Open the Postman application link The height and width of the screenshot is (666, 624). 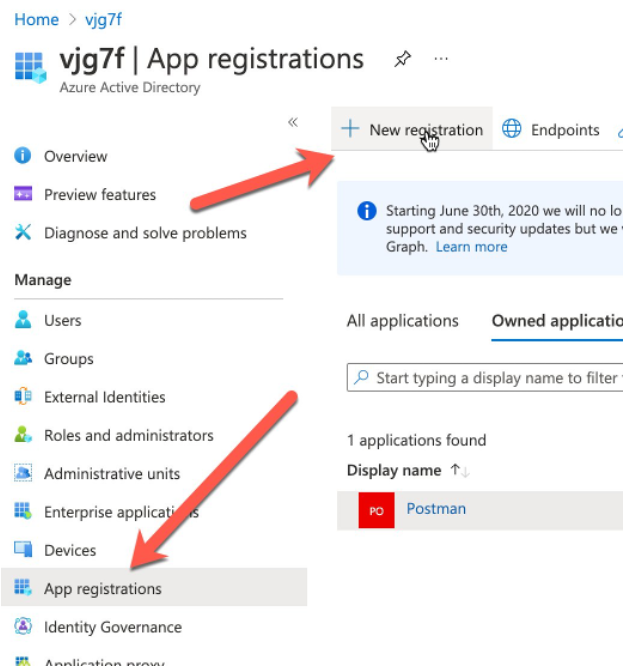tap(436, 509)
